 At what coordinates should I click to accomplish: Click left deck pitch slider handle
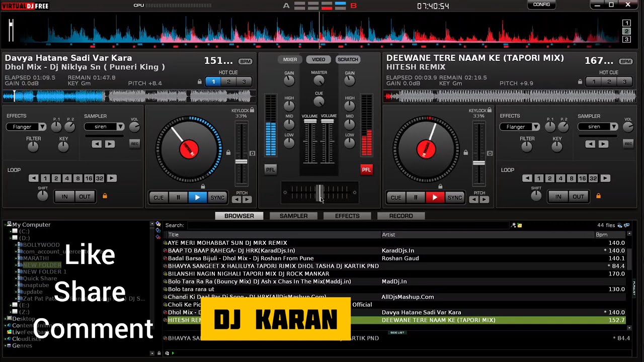click(x=242, y=162)
